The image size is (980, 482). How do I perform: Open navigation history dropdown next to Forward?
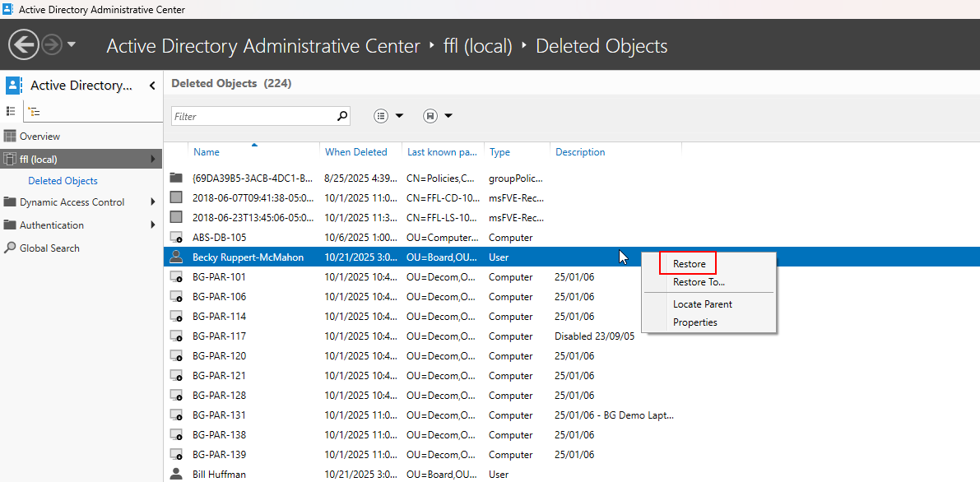72,44
